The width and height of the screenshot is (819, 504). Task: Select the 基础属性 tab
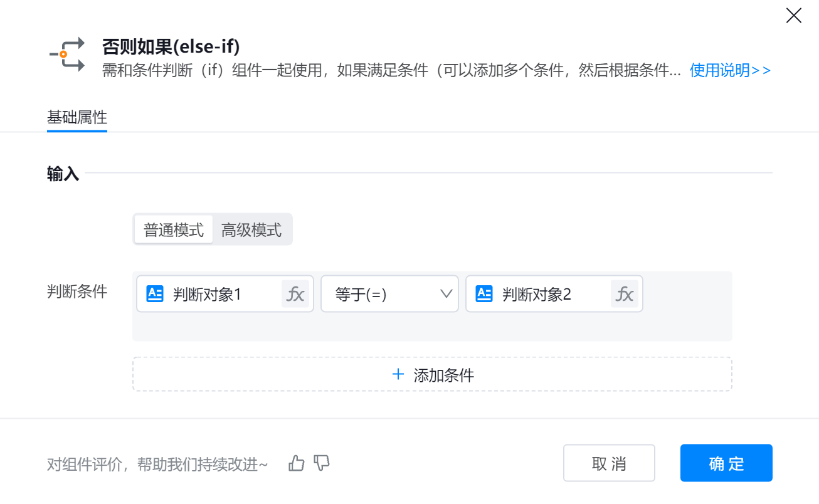click(77, 118)
